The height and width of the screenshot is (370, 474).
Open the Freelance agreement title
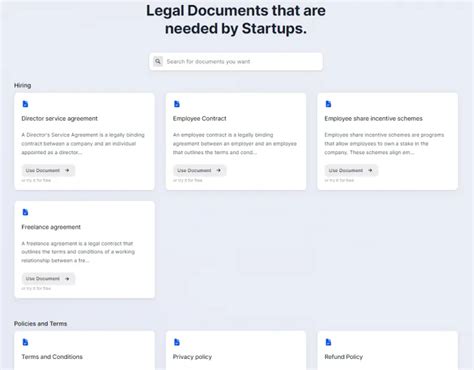51,227
